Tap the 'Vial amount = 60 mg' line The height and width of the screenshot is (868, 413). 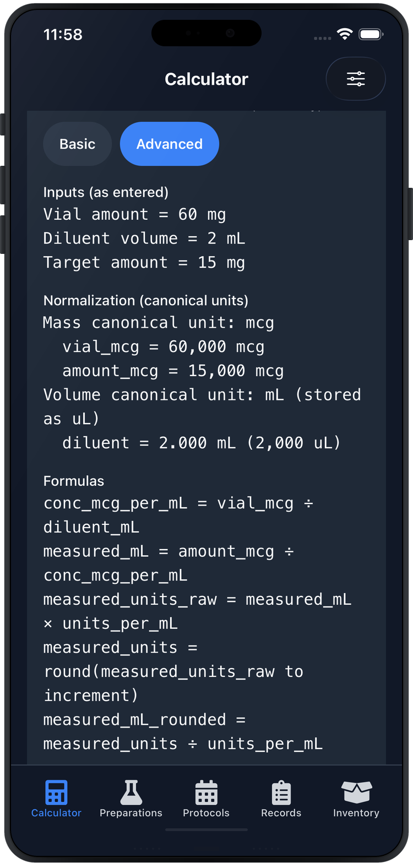point(134,214)
